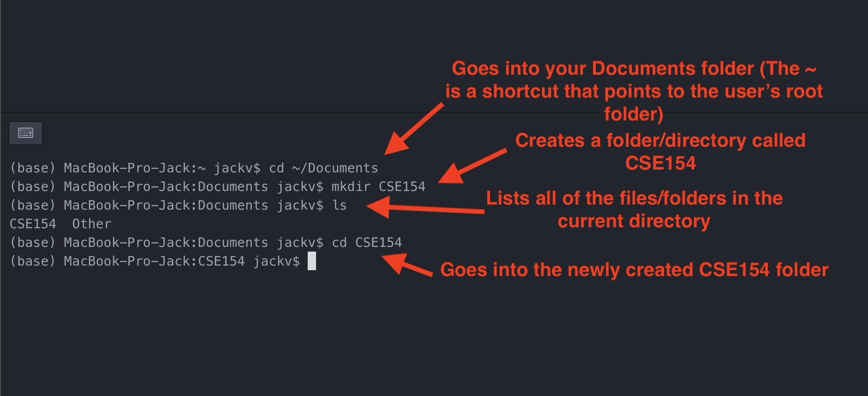Select the mkdir CSE154 command text

point(379,187)
